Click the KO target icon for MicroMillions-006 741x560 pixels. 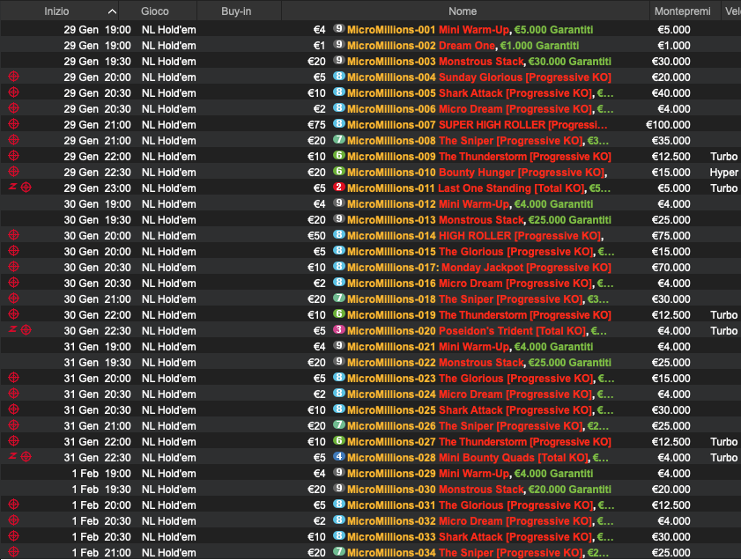click(14, 108)
